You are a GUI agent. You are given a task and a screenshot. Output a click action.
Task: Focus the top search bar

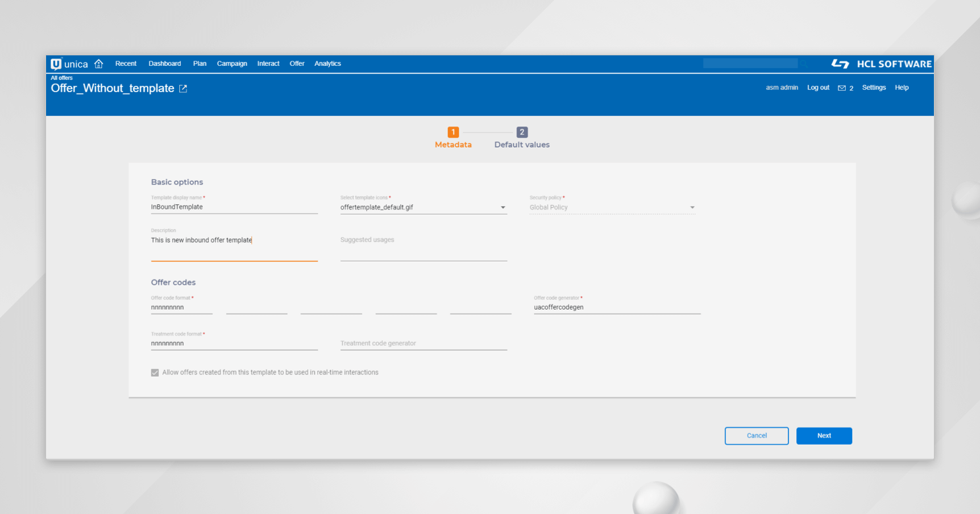[749, 63]
